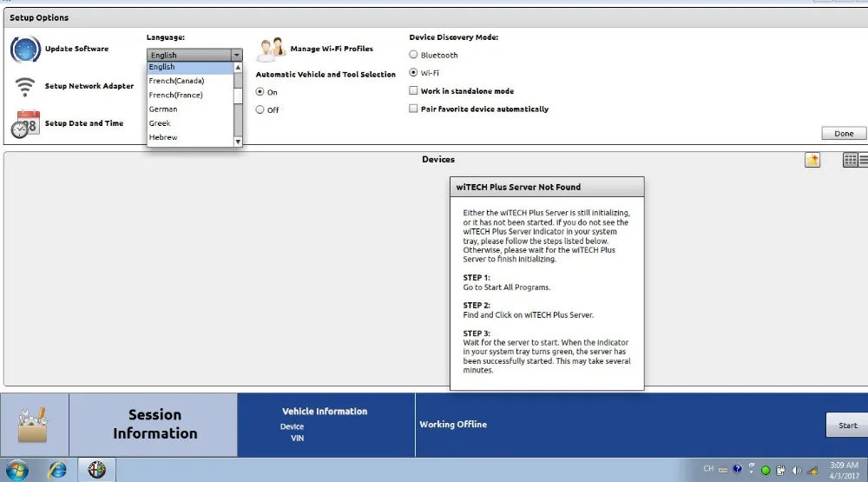Click the CH language indicator in tray

(x=708, y=469)
